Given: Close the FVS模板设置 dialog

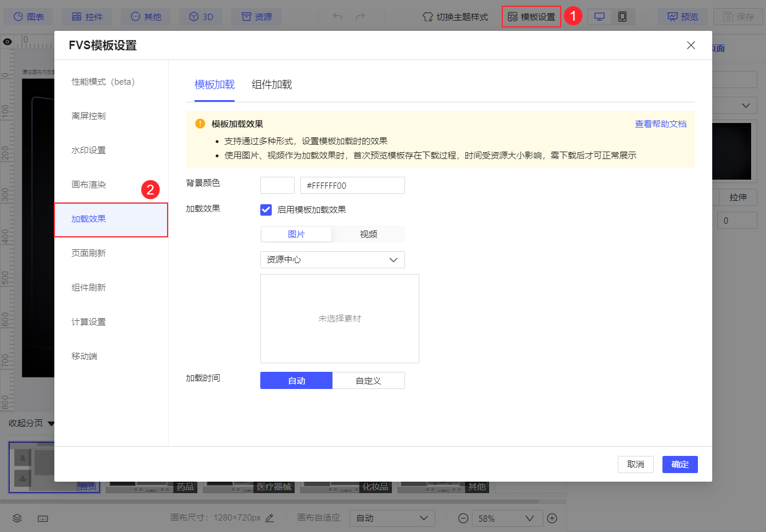Looking at the screenshot, I should click(x=691, y=45).
